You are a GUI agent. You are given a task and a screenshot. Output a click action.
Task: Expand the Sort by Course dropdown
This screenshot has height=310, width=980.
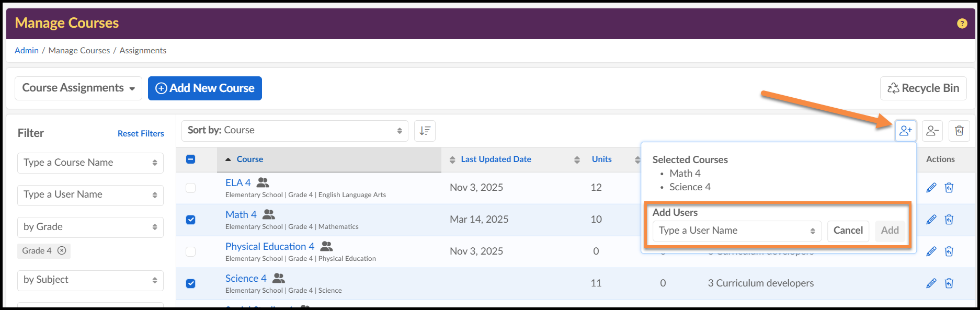tap(294, 131)
